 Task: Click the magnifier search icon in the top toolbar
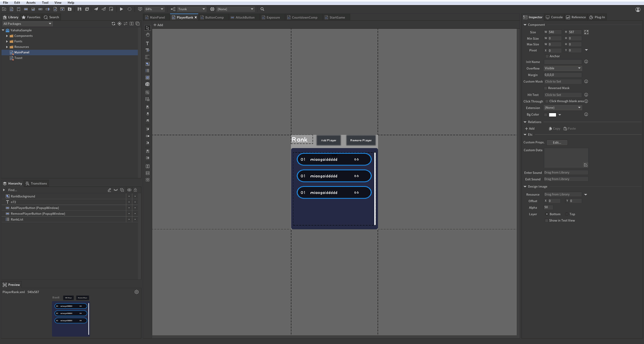(x=262, y=9)
